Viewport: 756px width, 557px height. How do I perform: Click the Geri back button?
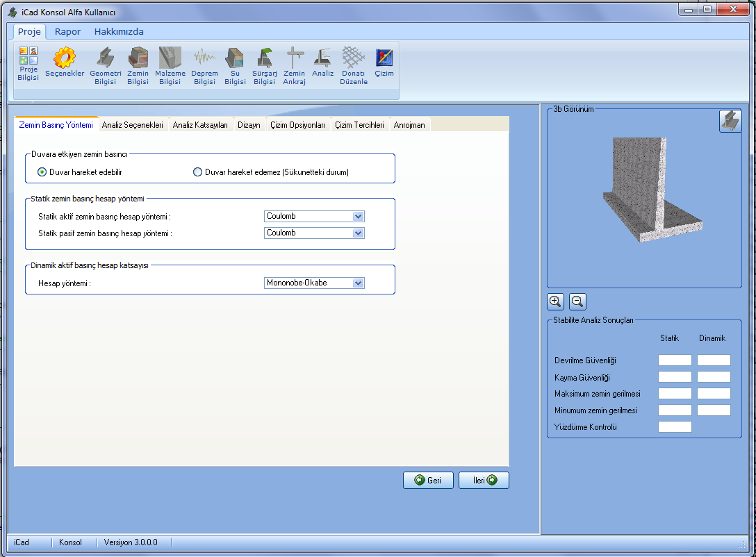[x=428, y=481]
